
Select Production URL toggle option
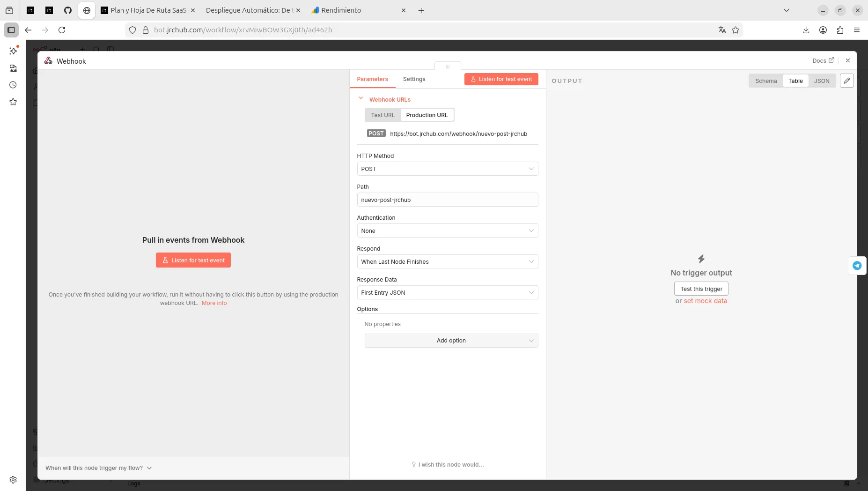pyautogui.click(x=427, y=115)
